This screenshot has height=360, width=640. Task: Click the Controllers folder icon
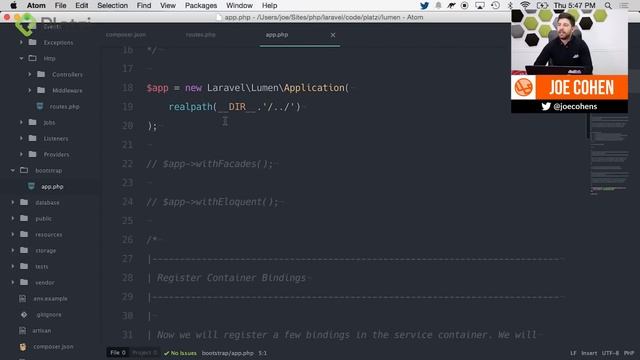tap(41, 74)
